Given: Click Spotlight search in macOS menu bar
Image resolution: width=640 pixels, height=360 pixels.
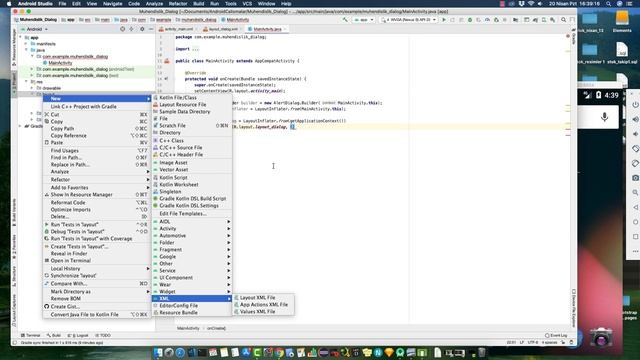Looking at the screenshot, I should [x=608, y=4].
